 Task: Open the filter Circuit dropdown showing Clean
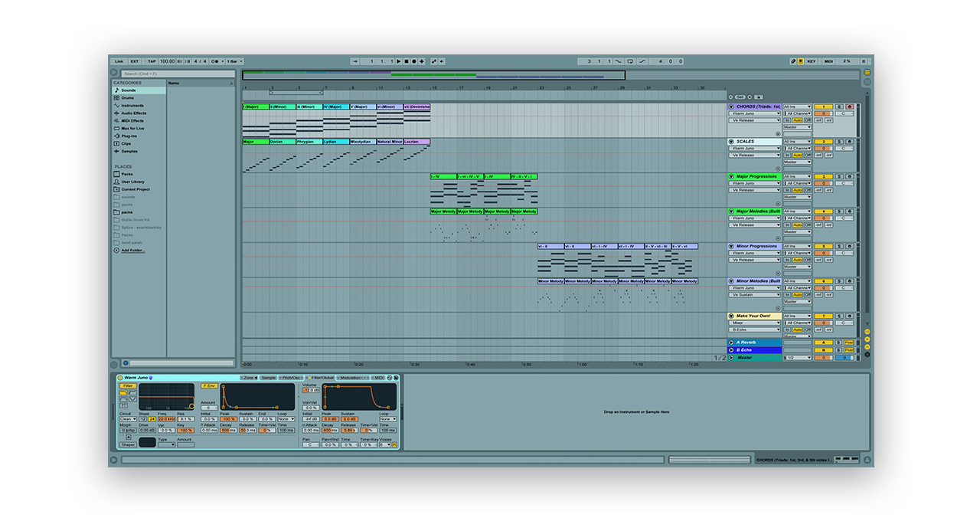(128, 419)
